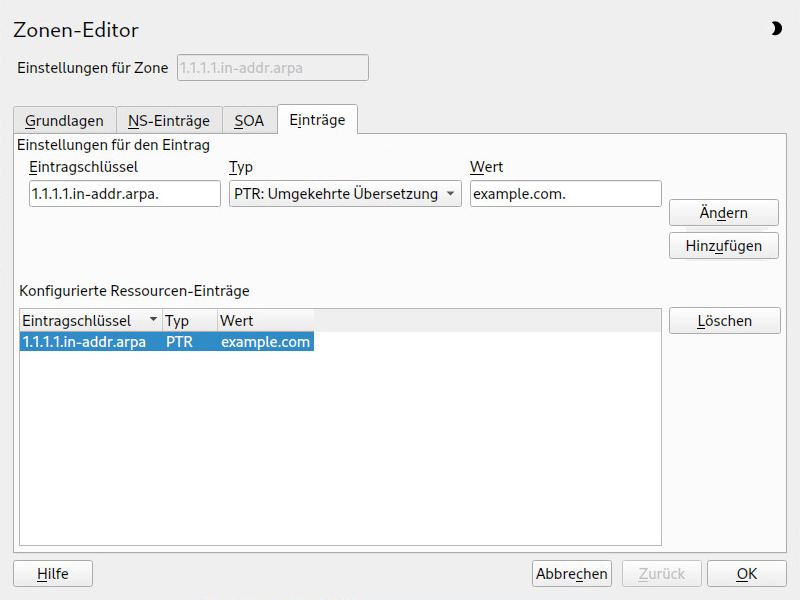Open the NS-Einträge tab

pyautogui.click(x=169, y=120)
